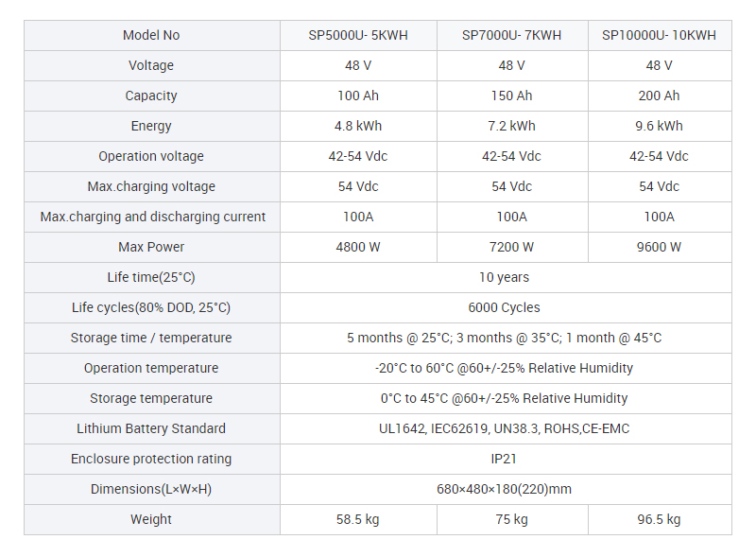The height and width of the screenshot is (557, 756).
Task: Select the 96.5 kg weight value
Action: click(x=659, y=519)
